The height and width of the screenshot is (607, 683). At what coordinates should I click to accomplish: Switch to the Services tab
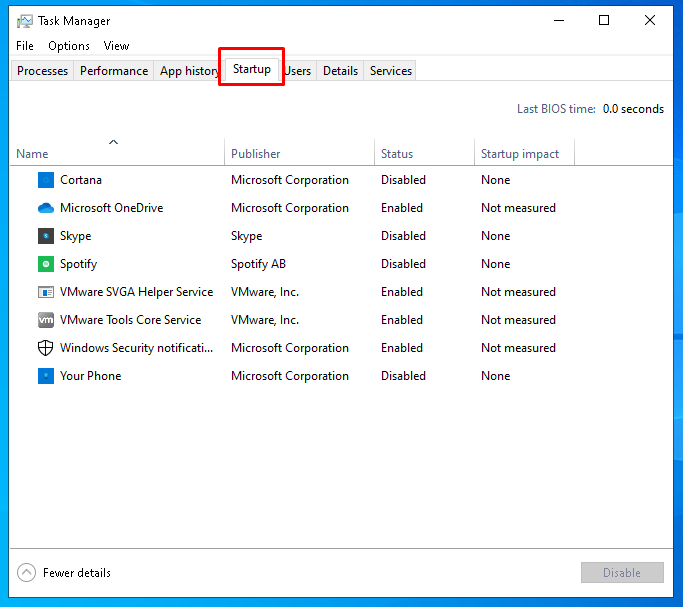coord(391,71)
